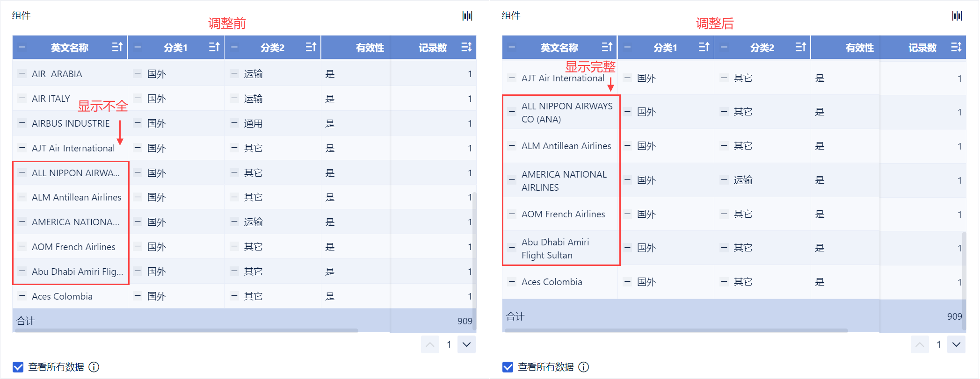Collapse AIR ITALY row in left table
The image size is (980, 379).
tap(22, 98)
